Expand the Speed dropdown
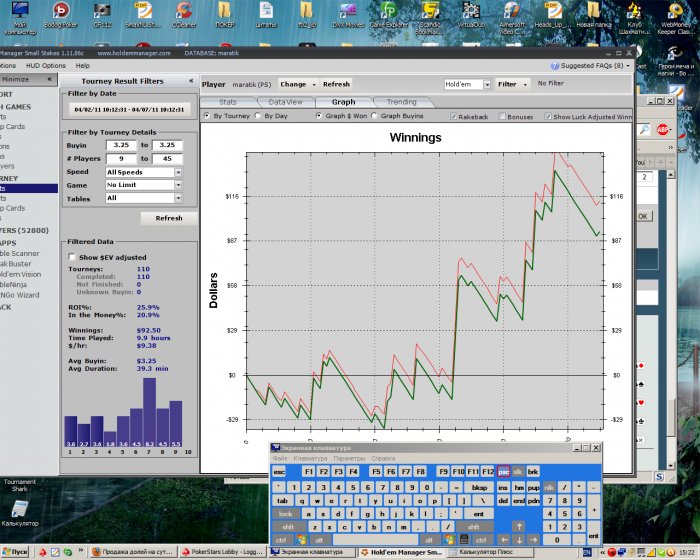Viewport: 700px width, 560px height. click(178, 172)
